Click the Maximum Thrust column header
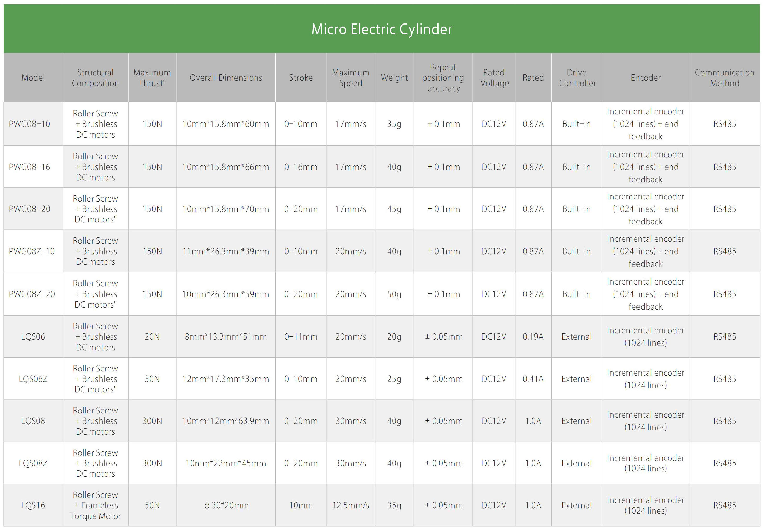Viewport: 766px width, 532px height. (x=152, y=78)
